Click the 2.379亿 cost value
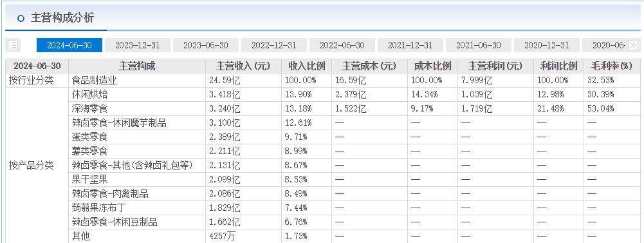 (x=351, y=95)
